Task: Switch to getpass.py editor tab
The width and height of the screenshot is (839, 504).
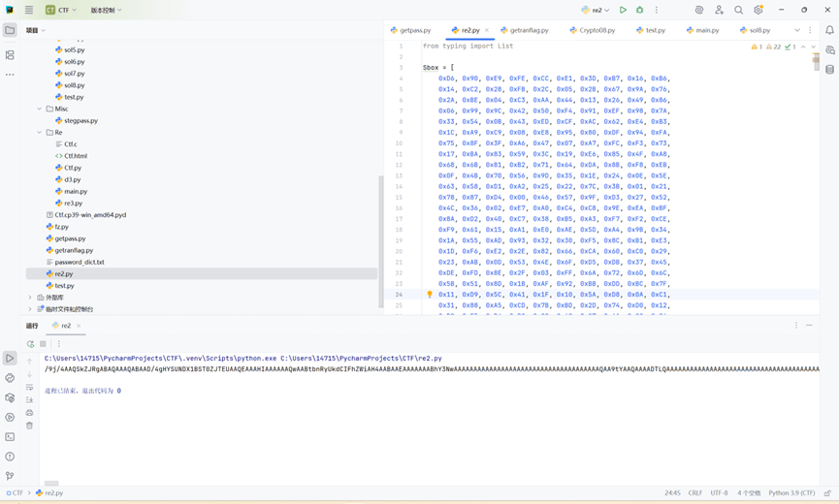Action: pyautogui.click(x=410, y=30)
